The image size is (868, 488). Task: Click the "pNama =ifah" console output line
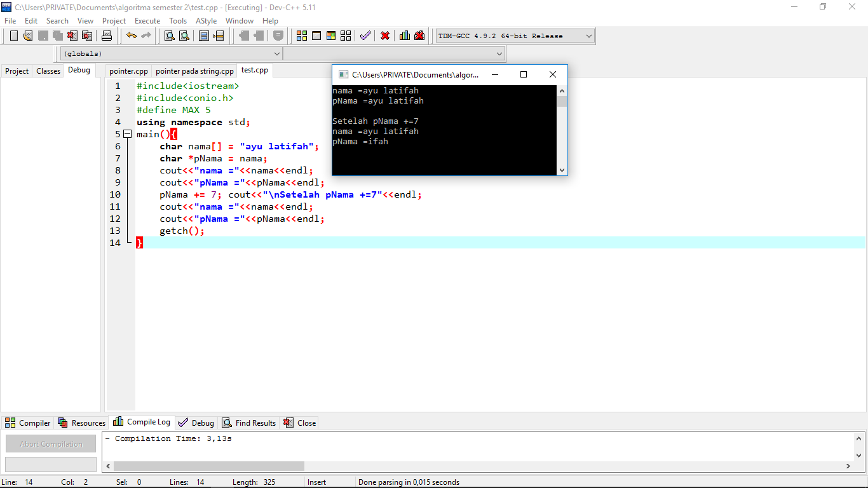pyautogui.click(x=360, y=142)
